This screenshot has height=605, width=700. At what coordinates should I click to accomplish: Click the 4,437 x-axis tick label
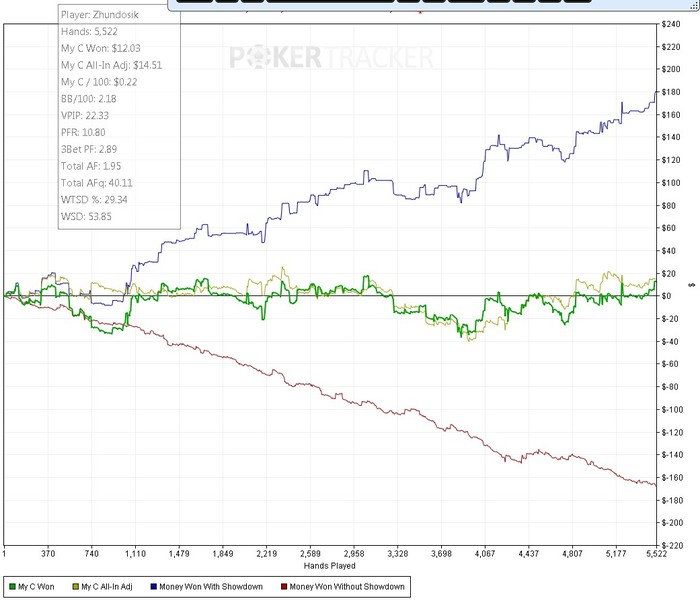click(x=529, y=554)
